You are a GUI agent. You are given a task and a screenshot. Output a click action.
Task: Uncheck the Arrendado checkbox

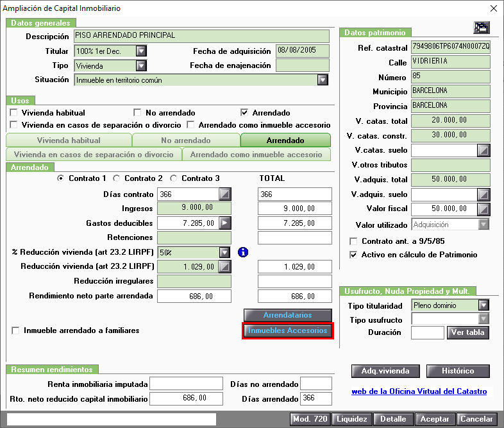click(244, 112)
